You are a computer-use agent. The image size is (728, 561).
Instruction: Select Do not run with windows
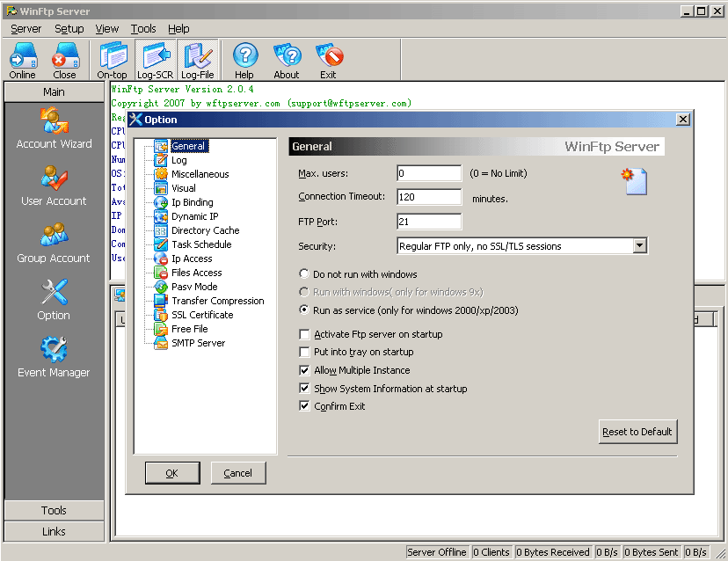click(x=305, y=274)
